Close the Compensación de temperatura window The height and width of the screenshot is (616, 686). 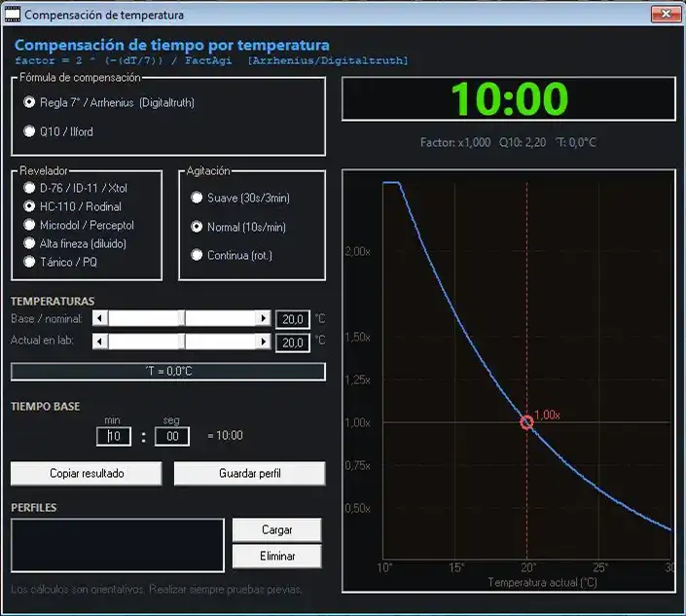coord(666,14)
